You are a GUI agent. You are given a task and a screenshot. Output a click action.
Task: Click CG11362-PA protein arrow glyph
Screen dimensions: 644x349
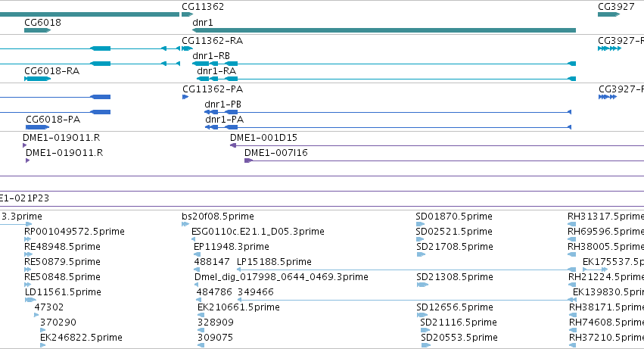click(185, 97)
